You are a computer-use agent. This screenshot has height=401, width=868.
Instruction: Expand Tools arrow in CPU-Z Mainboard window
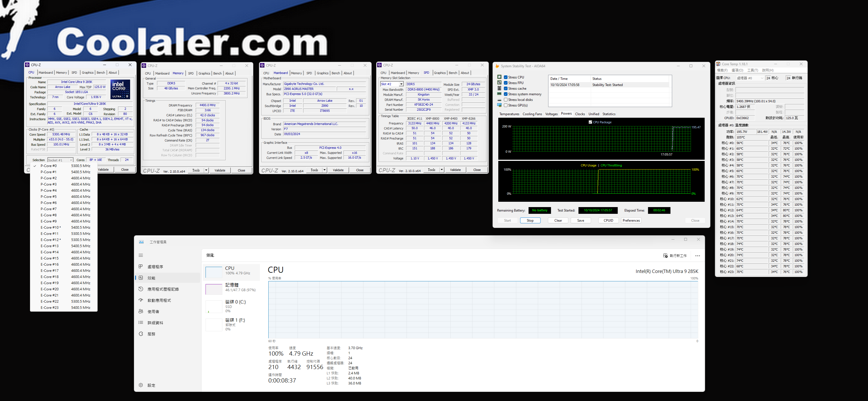324,170
